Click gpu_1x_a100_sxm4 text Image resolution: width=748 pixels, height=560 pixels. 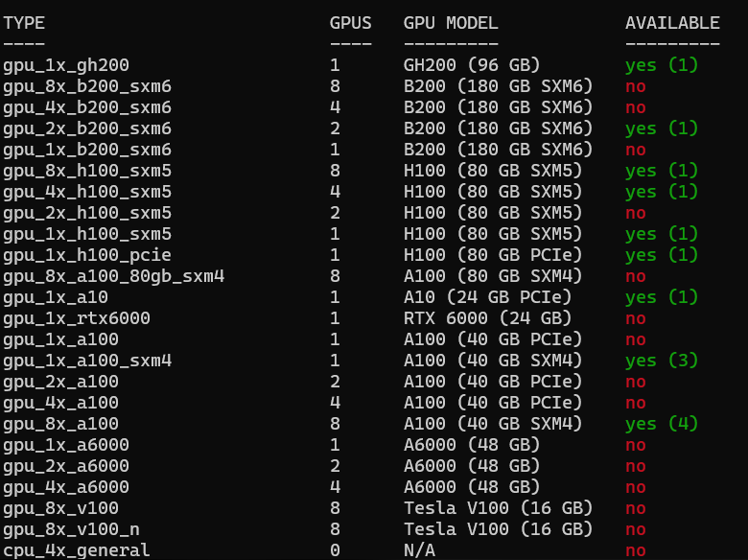(87, 361)
